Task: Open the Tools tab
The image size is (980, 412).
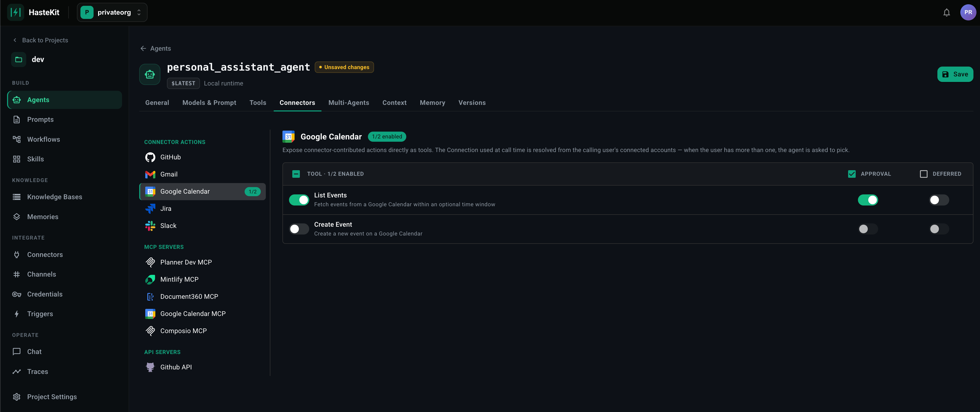Action: click(x=257, y=103)
